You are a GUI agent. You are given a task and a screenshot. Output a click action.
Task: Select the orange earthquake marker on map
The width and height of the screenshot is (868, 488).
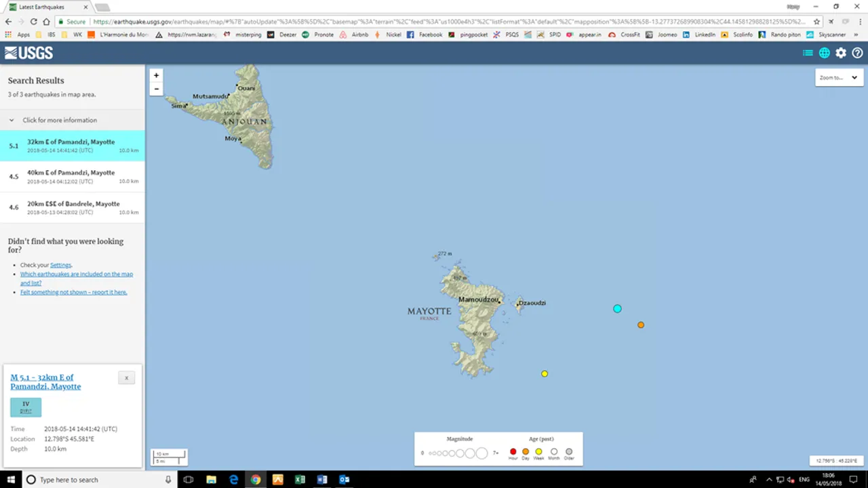pos(641,325)
